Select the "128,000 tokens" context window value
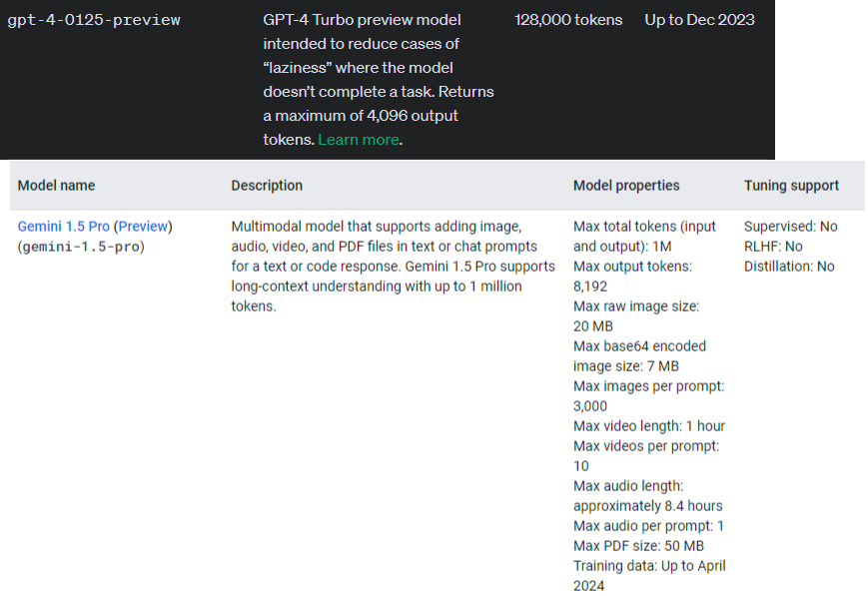868x596 pixels. [568, 20]
